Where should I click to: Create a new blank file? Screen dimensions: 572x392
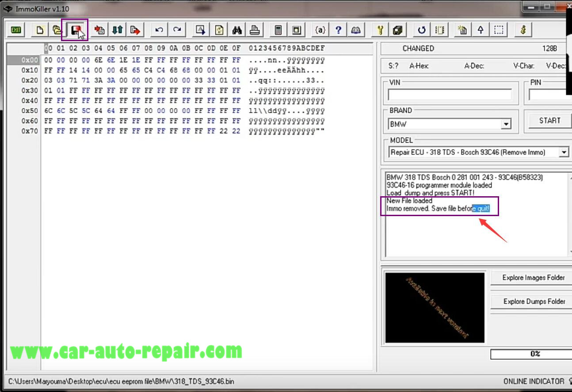pyautogui.click(x=40, y=30)
